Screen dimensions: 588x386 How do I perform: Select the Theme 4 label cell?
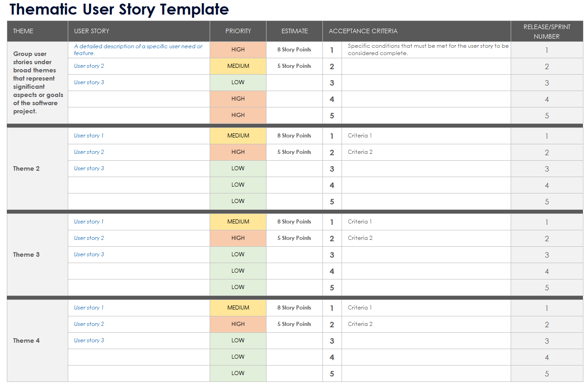coord(26,340)
